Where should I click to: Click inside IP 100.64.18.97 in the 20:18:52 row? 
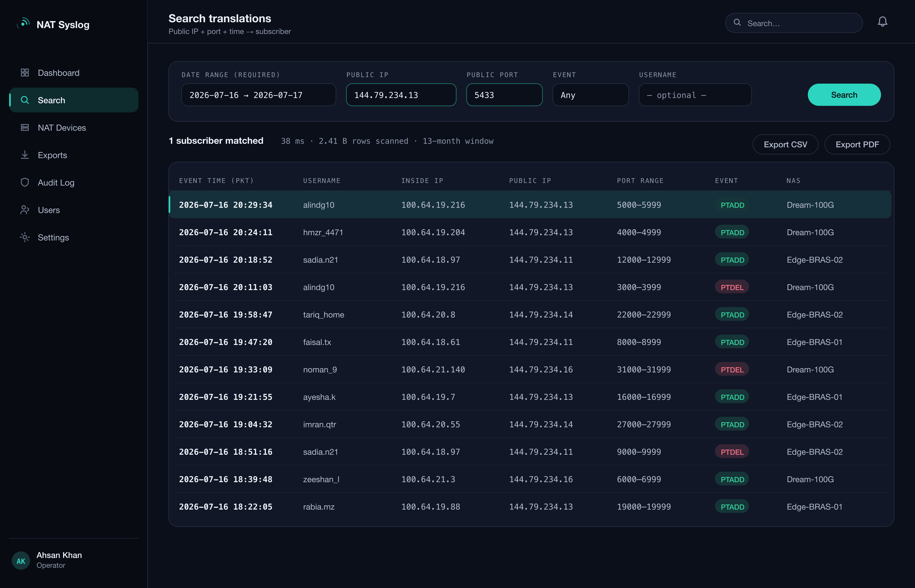pyautogui.click(x=430, y=260)
